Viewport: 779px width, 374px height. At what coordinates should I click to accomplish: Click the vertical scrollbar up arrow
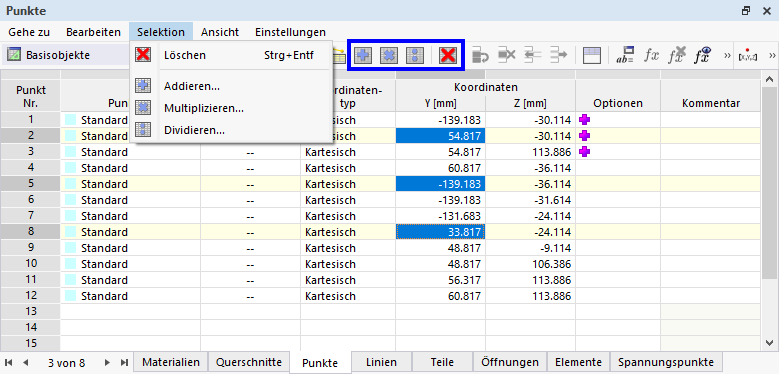(x=769, y=78)
